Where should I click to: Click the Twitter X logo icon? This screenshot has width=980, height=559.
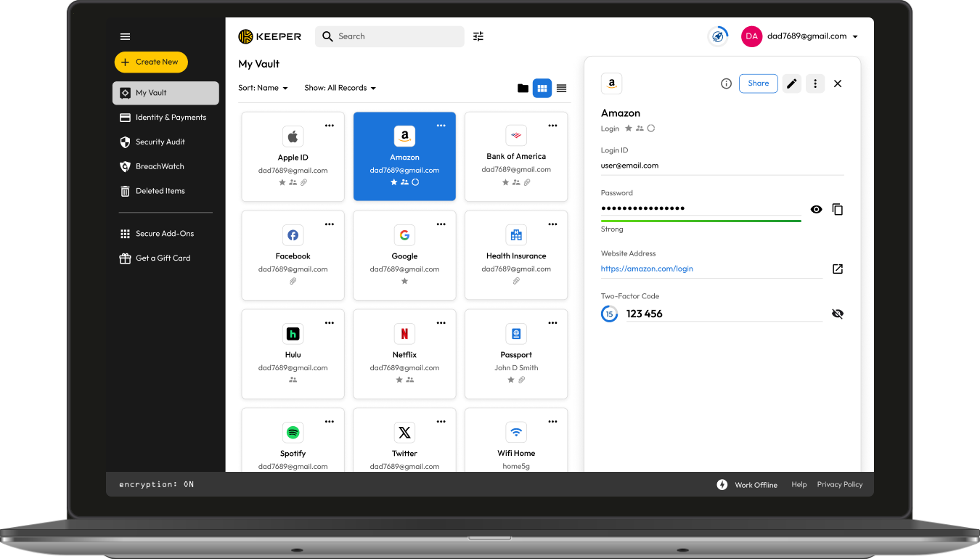(404, 433)
